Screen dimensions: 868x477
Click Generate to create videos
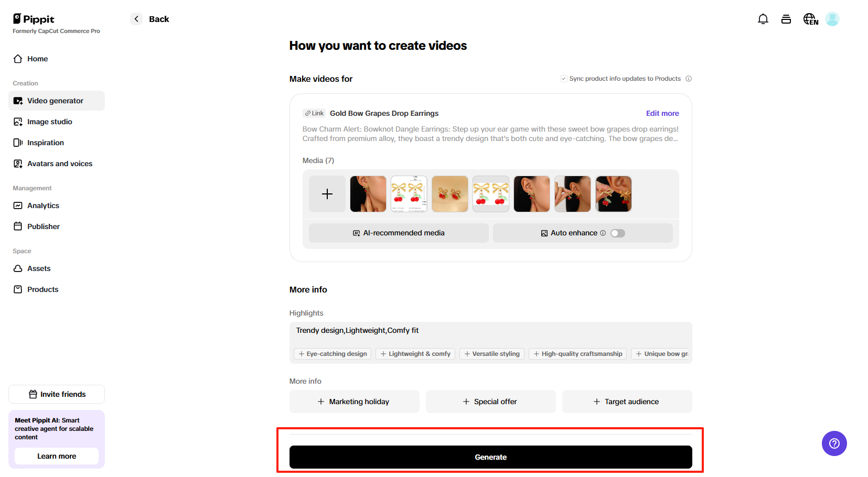click(x=490, y=457)
